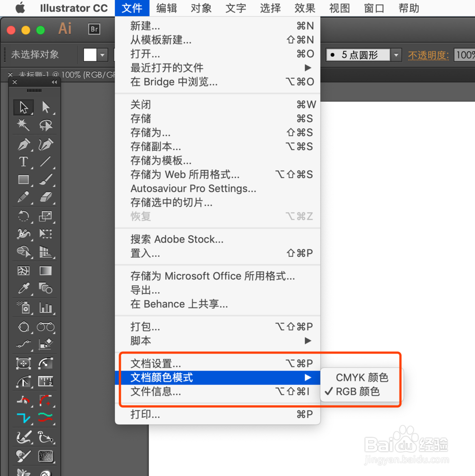Screen dimensions: 475x476
Task: Open the 窗口 menu
Action: (x=374, y=8)
